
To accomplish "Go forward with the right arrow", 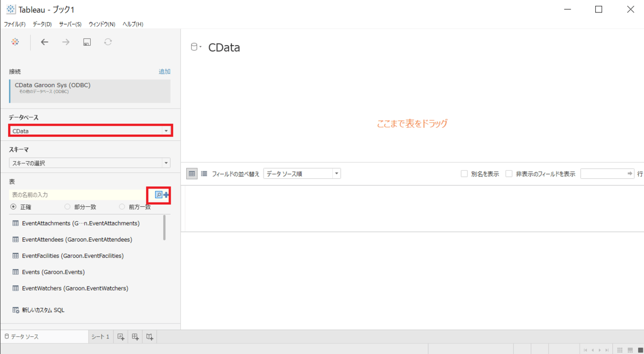I will 65,42.
